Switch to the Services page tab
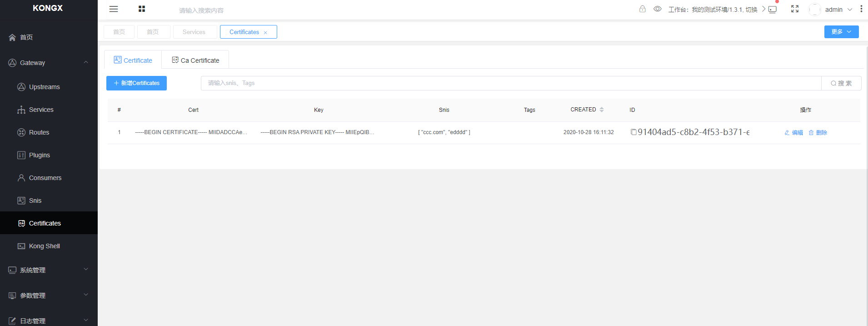The height and width of the screenshot is (326, 868). click(194, 32)
